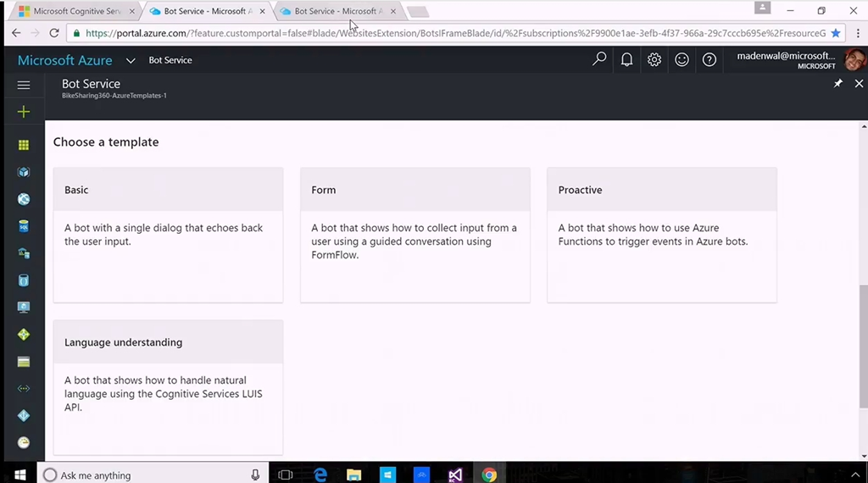The width and height of the screenshot is (868, 483).
Task: Click the blade vertical scrollbar thumb
Action: (864, 346)
